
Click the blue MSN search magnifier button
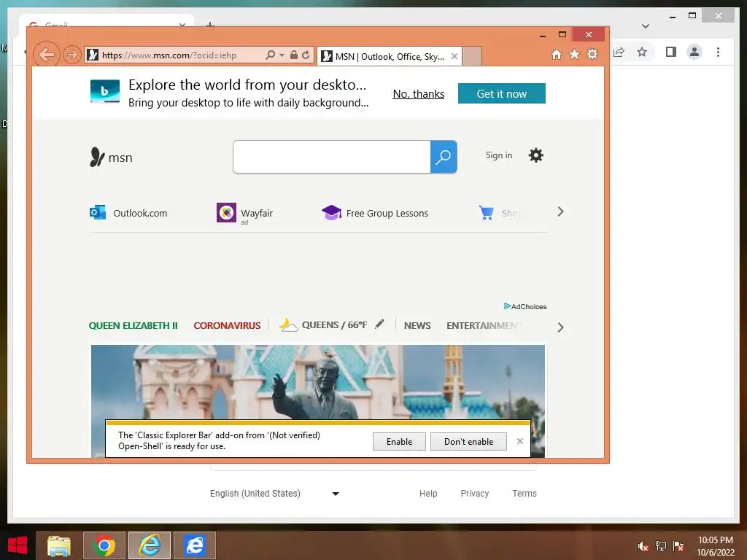click(x=444, y=157)
